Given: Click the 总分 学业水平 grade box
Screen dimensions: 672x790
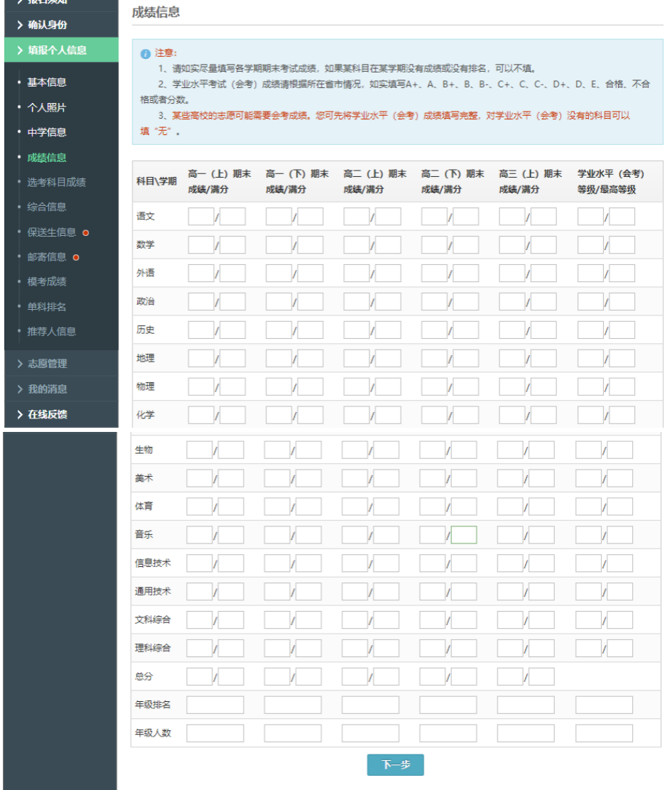Looking at the screenshot, I should tap(590, 676).
